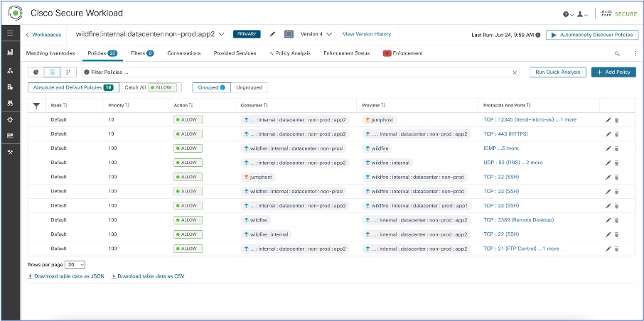644x321 pixels.
Task: Select Absolute and Default Policies toggle
Action: pos(73,87)
